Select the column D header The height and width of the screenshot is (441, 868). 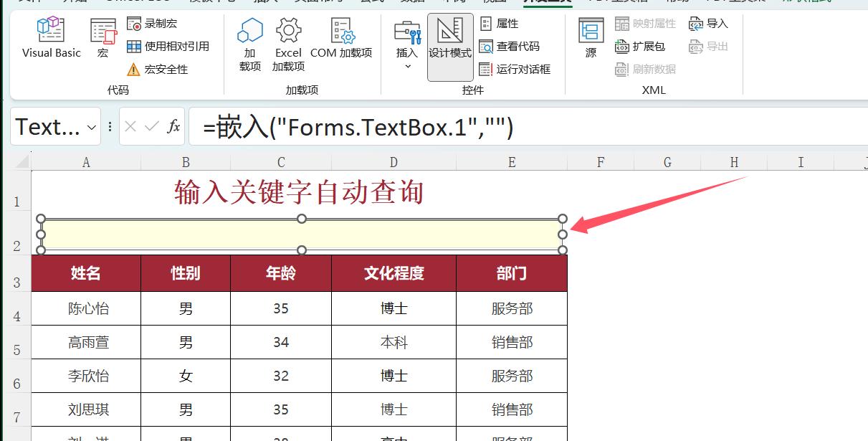pos(394,162)
